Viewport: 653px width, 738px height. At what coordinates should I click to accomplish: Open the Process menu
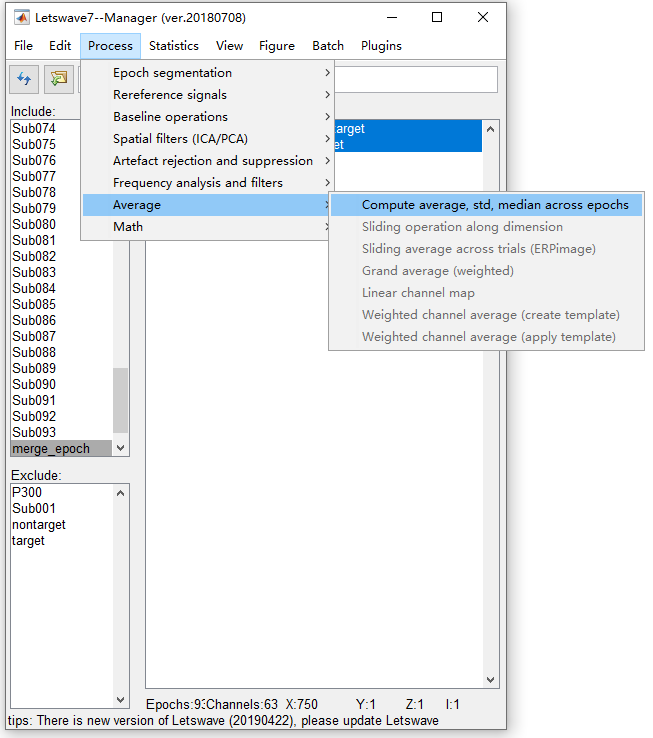click(x=110, y=46)
